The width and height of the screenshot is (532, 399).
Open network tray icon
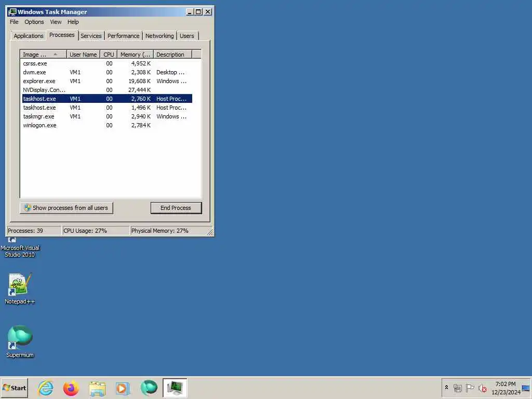click(458, 388)
